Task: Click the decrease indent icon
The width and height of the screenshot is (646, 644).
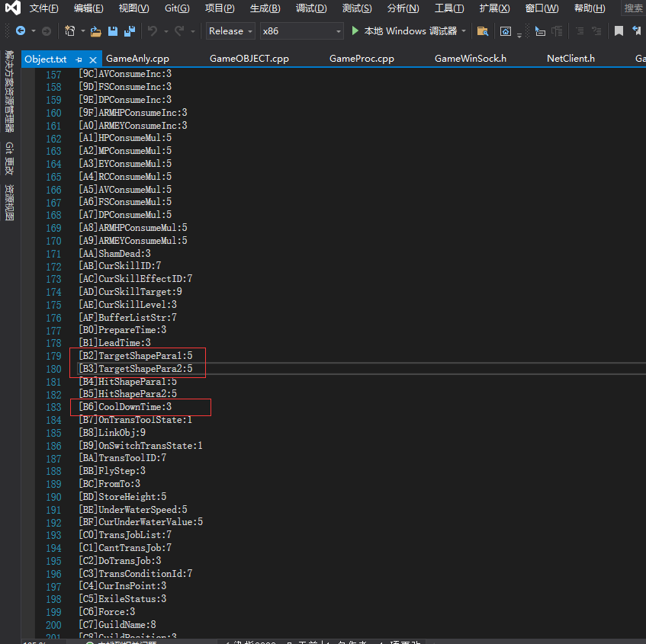Action: (x=580, y=31)
